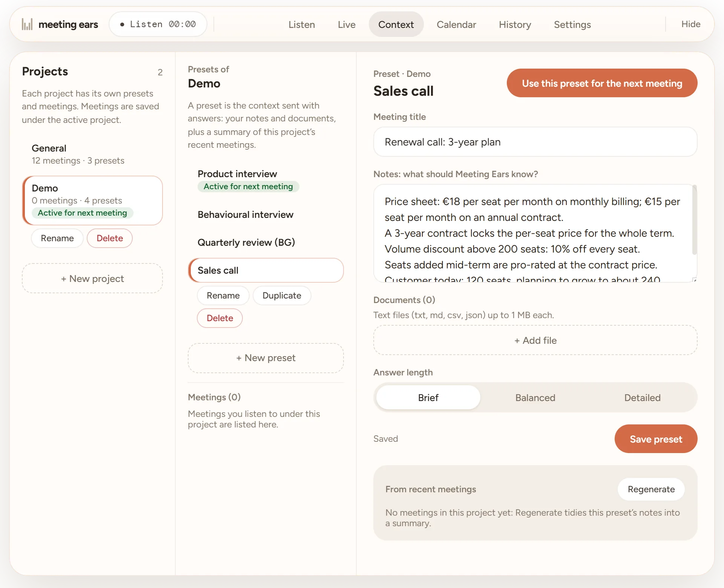
Task: Click the 'Active for next meeting' badge under Product interview
Action: pos(248,187)
